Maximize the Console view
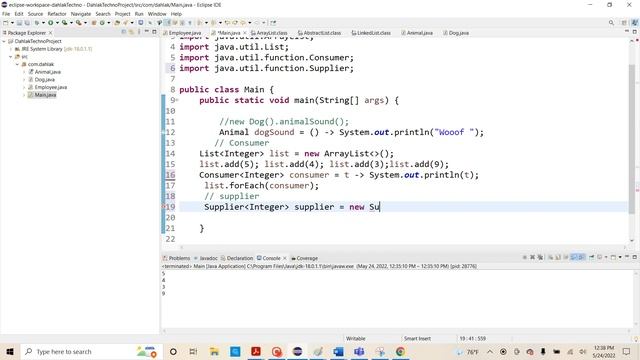 (635, 257)
